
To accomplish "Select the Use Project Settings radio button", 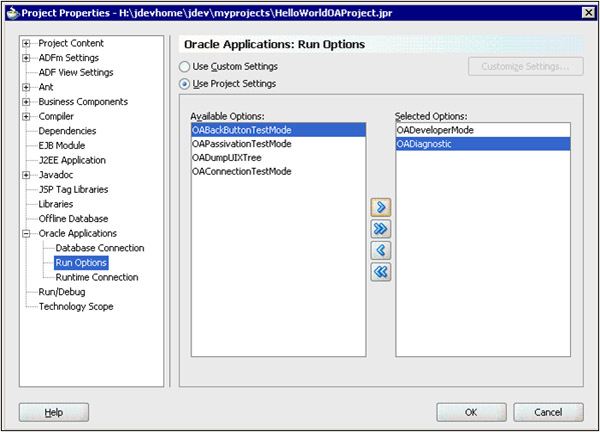I will 184,83.
